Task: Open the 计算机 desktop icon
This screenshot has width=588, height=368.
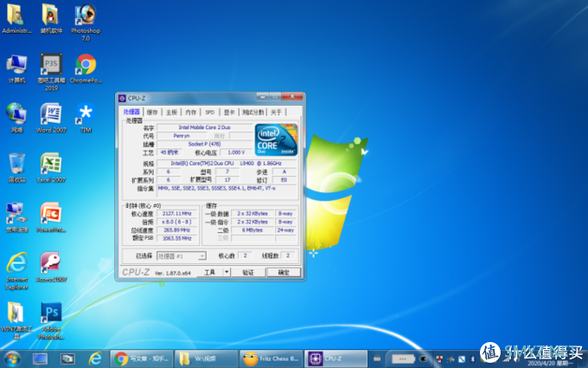Action: 16,68
